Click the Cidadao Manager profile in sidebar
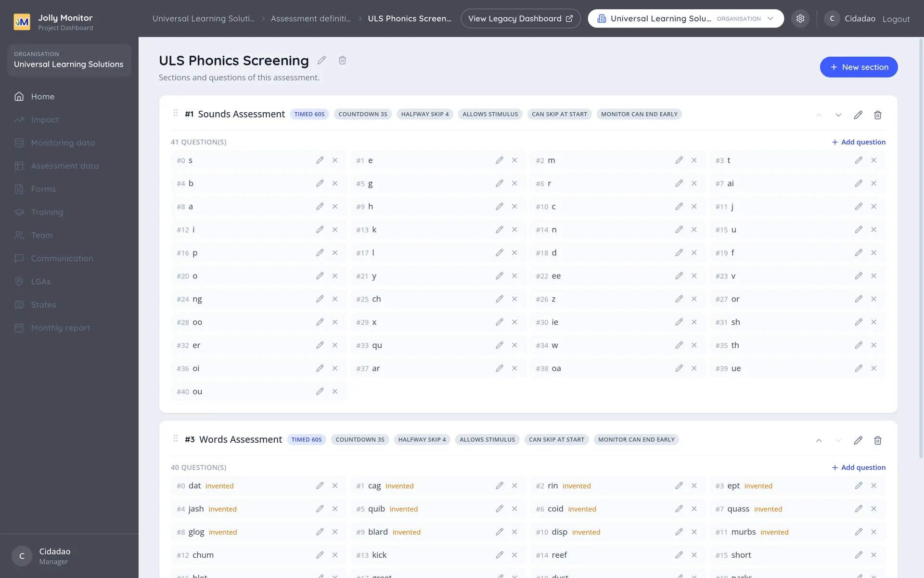 pyautogui.click(x=69, y=556)
